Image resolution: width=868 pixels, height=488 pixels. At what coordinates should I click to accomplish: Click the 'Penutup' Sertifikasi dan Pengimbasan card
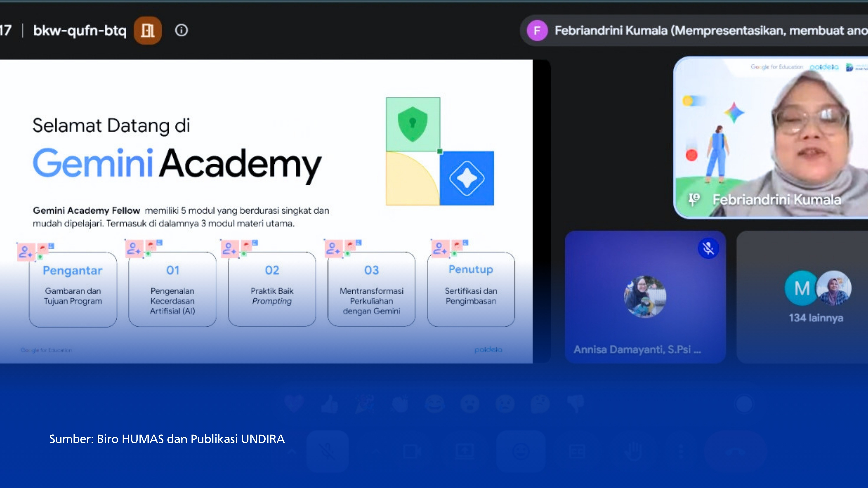tap(471, 290)
